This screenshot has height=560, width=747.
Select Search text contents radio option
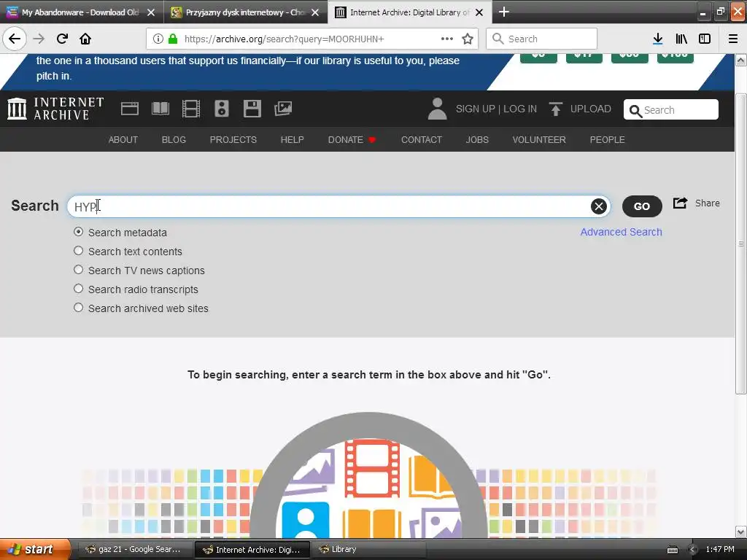[79, 251]
